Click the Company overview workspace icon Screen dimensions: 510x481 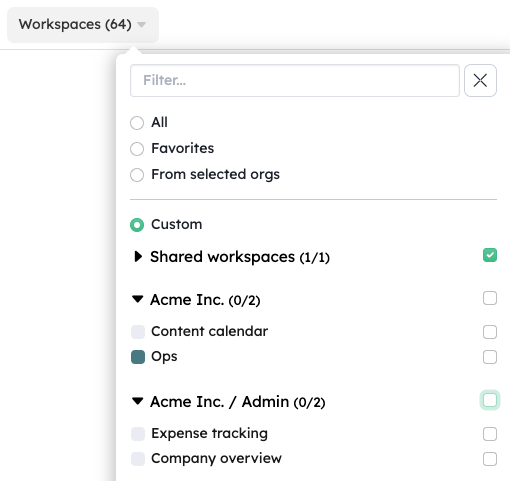point(138,459)
